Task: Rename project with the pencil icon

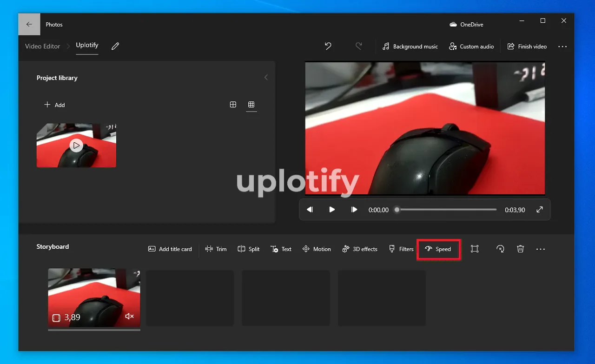Action: pyautogui.click(x=115, y=46)
